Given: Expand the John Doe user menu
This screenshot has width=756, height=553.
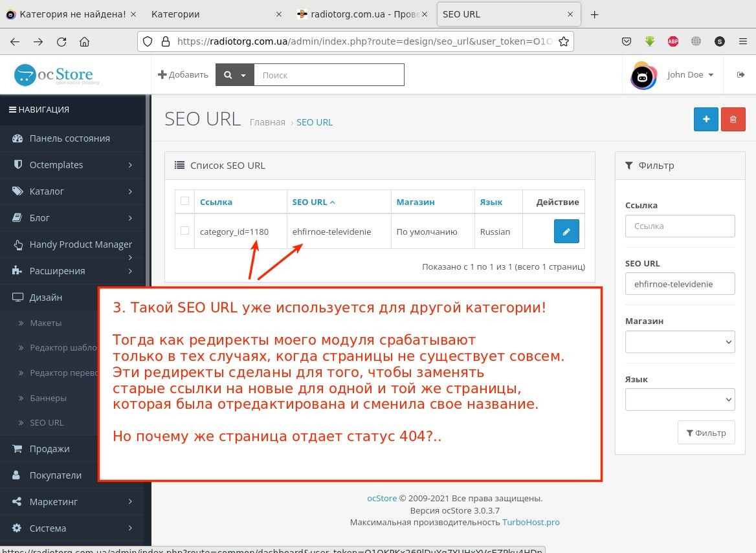Looking at the screenshot, I should click(x=690, y=75).
